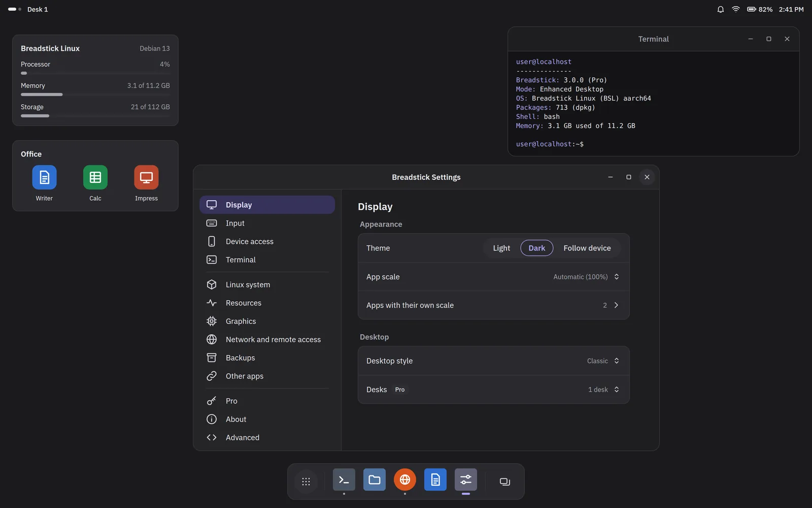Go to Graphics settings
812x508 pixels.
[x=267, y=321]
